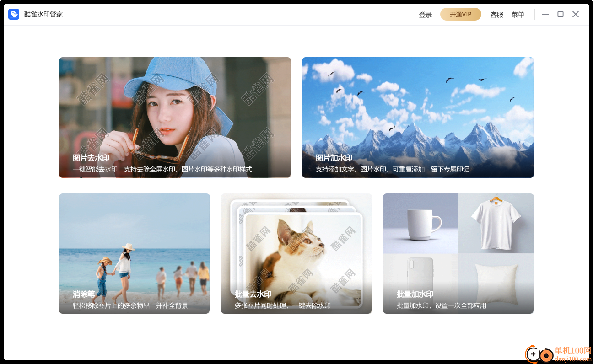Minimize the application window
The image size is (593, 364).
545,14
